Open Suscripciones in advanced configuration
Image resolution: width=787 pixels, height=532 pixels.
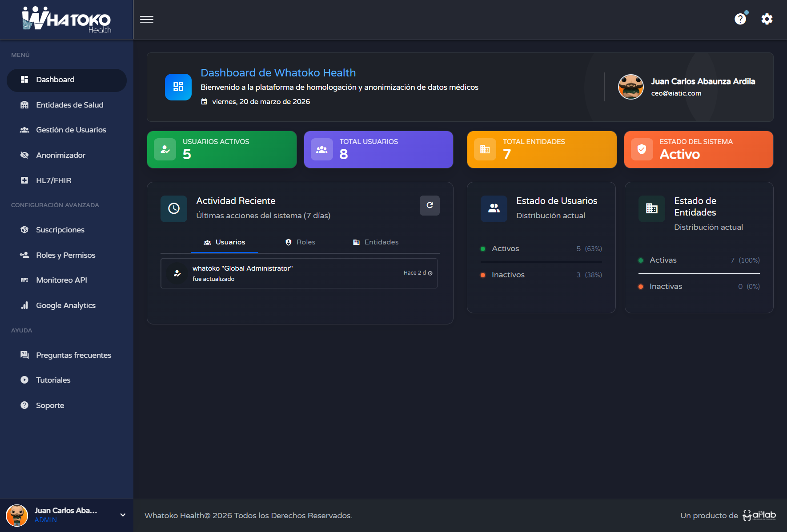67,230
